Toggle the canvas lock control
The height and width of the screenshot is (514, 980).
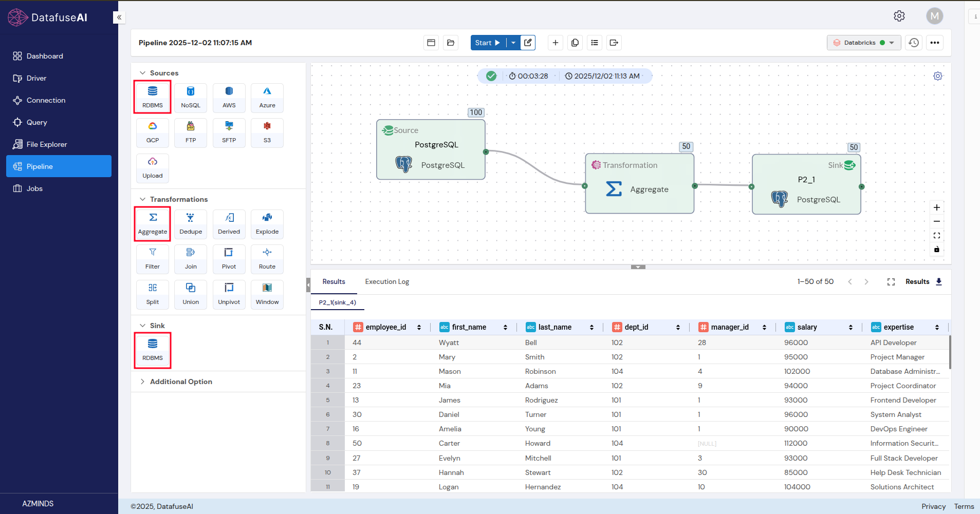936,250
